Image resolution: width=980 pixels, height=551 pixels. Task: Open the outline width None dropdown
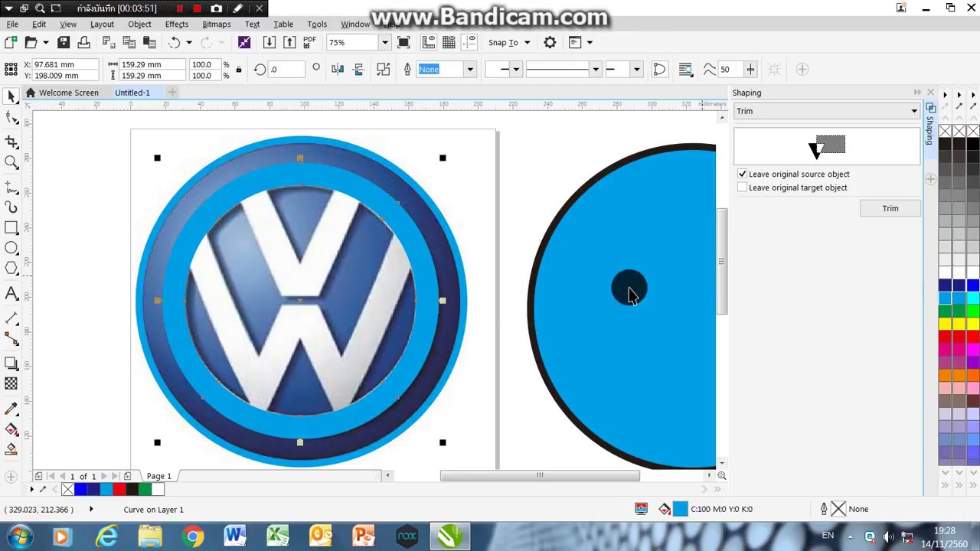[x=470, y=70]
